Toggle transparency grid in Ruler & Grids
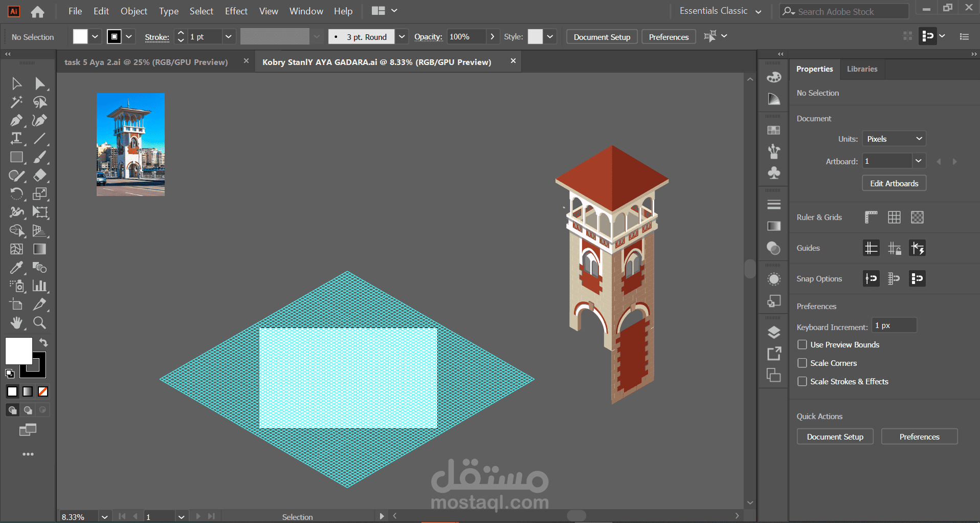This screenshot has height=523, width=980. 917,217
